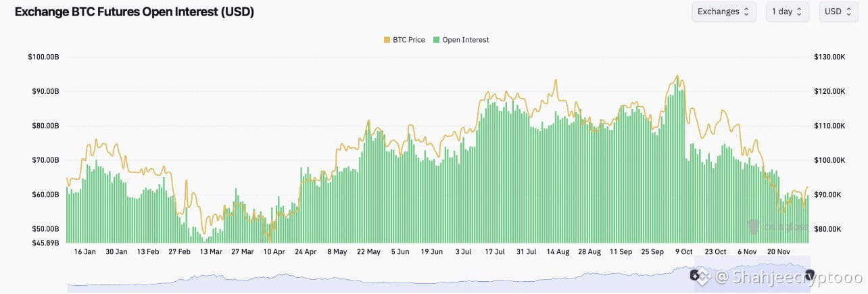Click the left handle of range slider
Viewport: 868px width, 294px height.
pos(694,274)
